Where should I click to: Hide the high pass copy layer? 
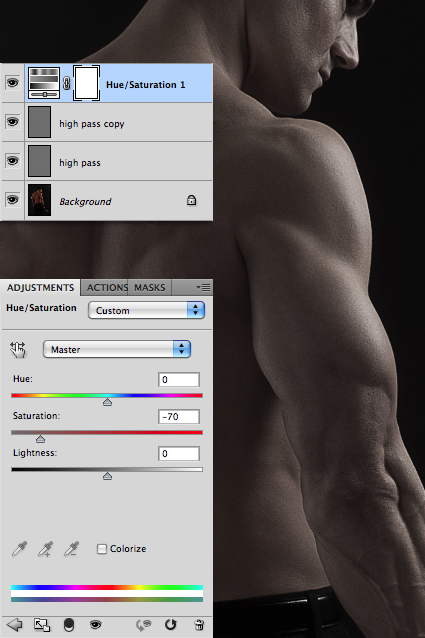pyautogui.click(x=13, y=122)
